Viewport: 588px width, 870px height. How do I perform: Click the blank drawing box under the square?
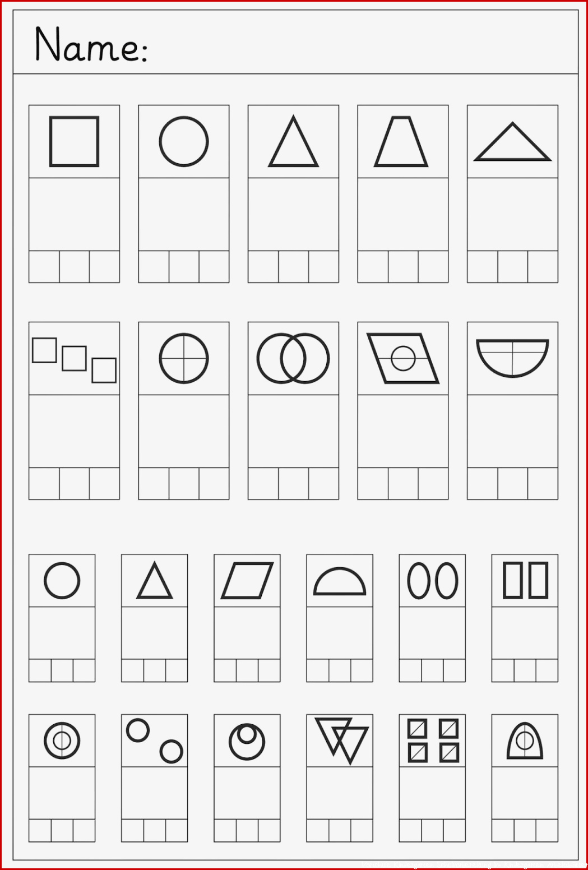74,214
